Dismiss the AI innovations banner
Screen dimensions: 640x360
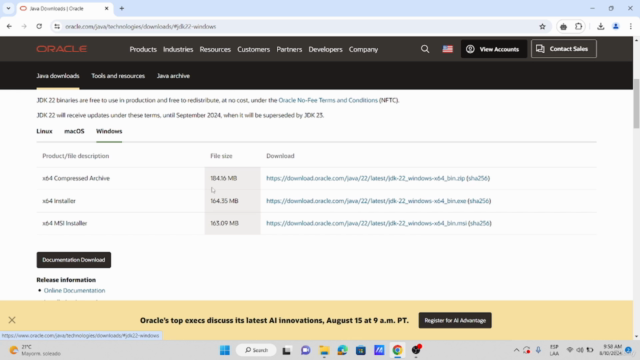(12, 320)
